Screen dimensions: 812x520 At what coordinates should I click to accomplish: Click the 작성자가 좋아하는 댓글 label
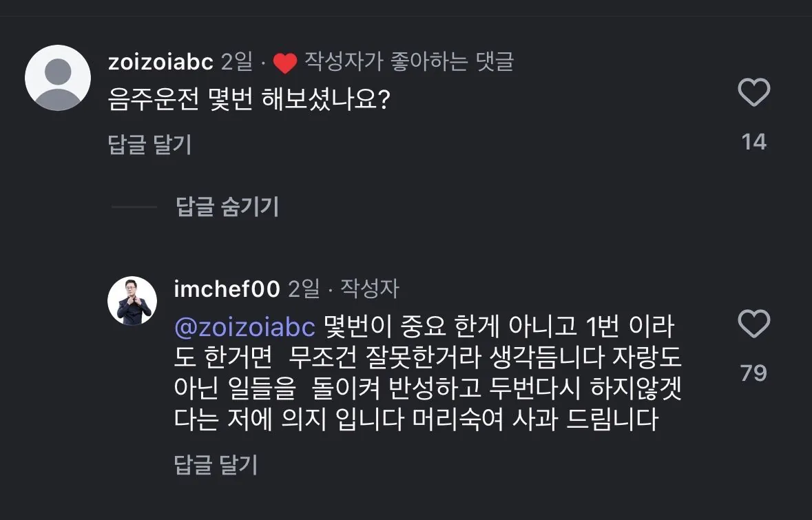(409, 63)
